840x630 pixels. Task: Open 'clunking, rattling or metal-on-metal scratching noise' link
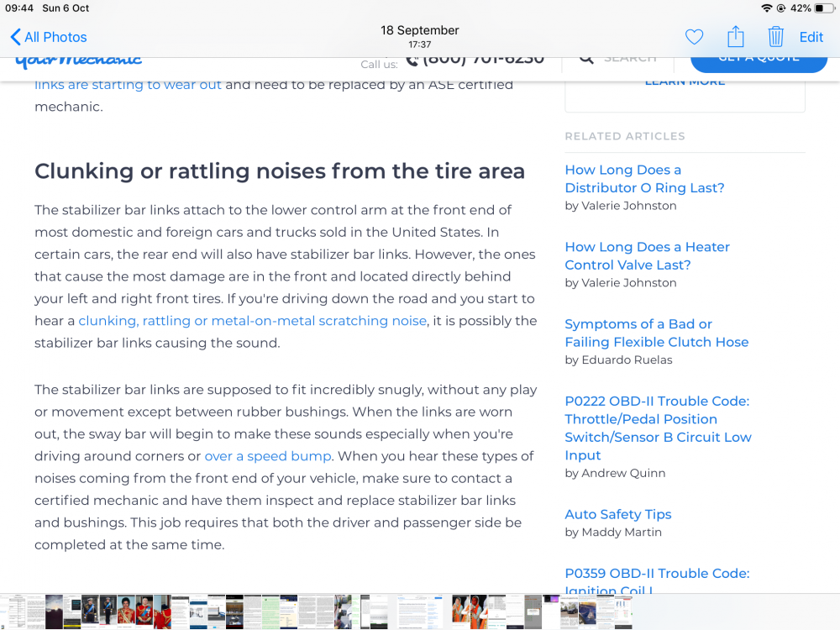click(252, 320)
